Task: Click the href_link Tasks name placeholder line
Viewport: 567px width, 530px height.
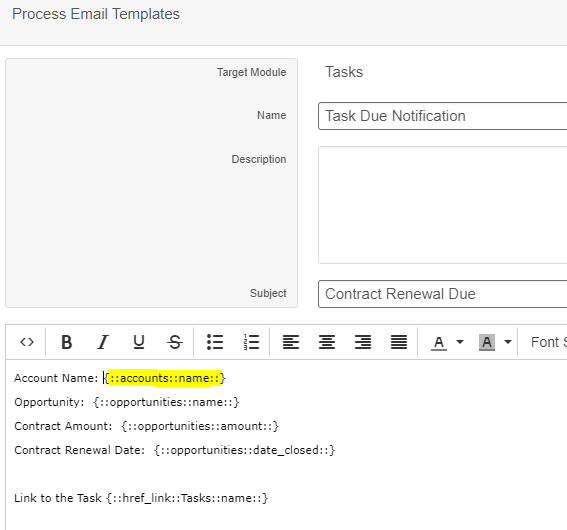Action: [141, 498]
